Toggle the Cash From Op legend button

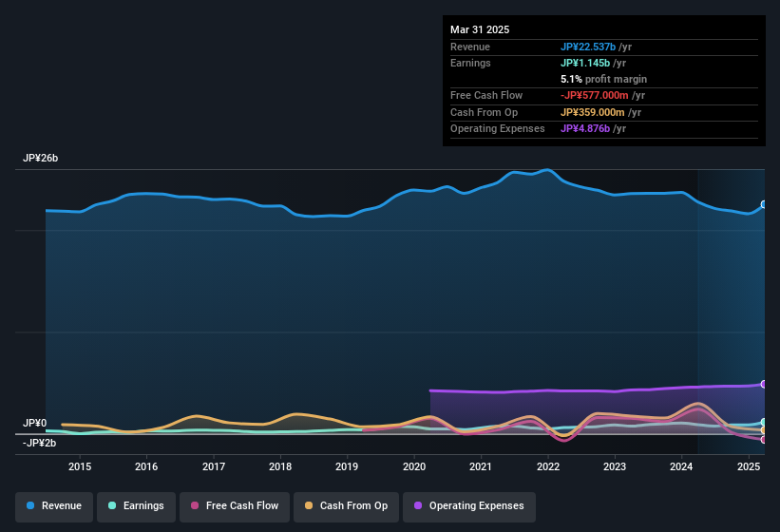click(x=346, y=506)
